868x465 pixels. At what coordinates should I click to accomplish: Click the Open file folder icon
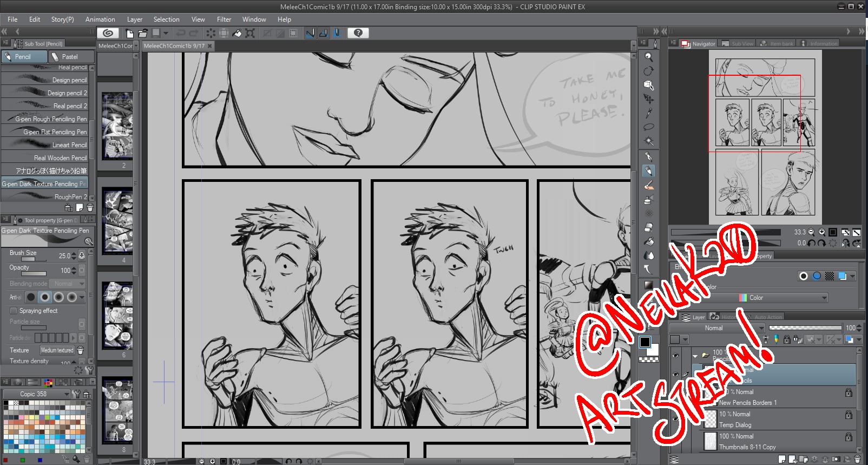coord(143,33)
